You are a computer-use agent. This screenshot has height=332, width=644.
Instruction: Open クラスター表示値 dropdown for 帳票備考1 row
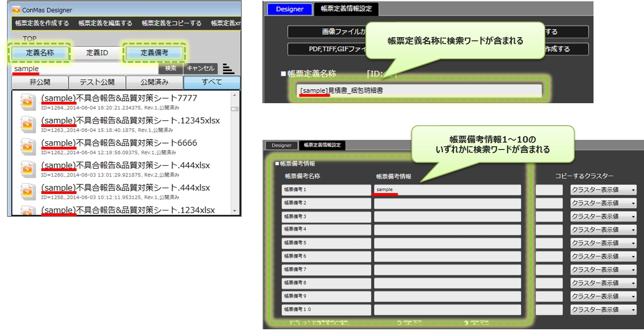[x=603, y=190]
